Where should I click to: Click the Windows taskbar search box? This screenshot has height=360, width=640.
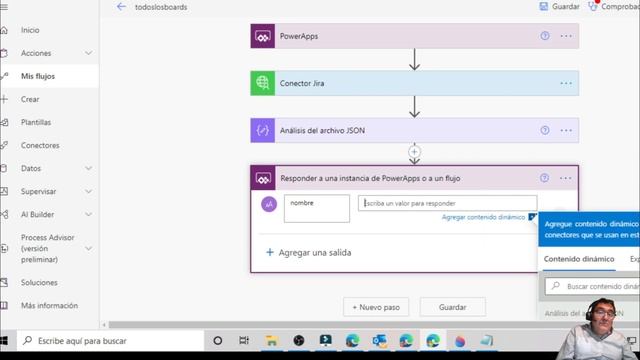coord(110,340)
